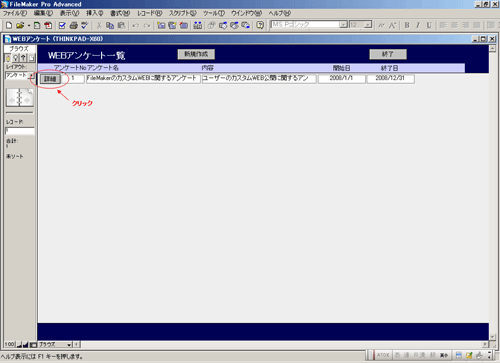Click the Help question-mark toolbar icon
The image size is (500, 363).
click(x=260, y=25)
